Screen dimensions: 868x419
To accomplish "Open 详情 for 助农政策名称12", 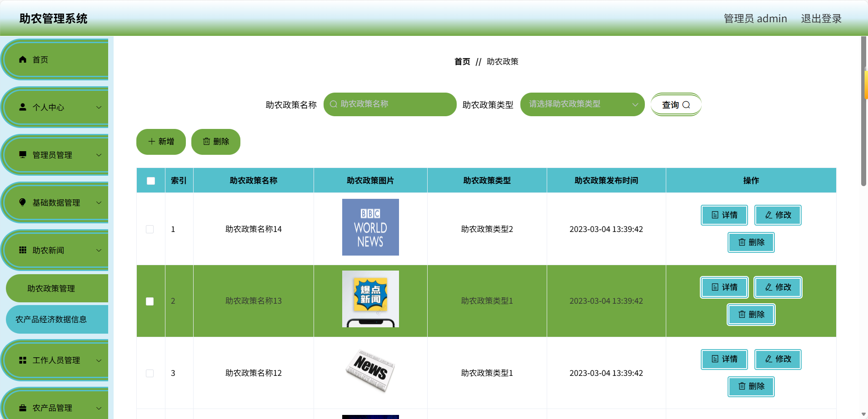I will click(724, 359).
